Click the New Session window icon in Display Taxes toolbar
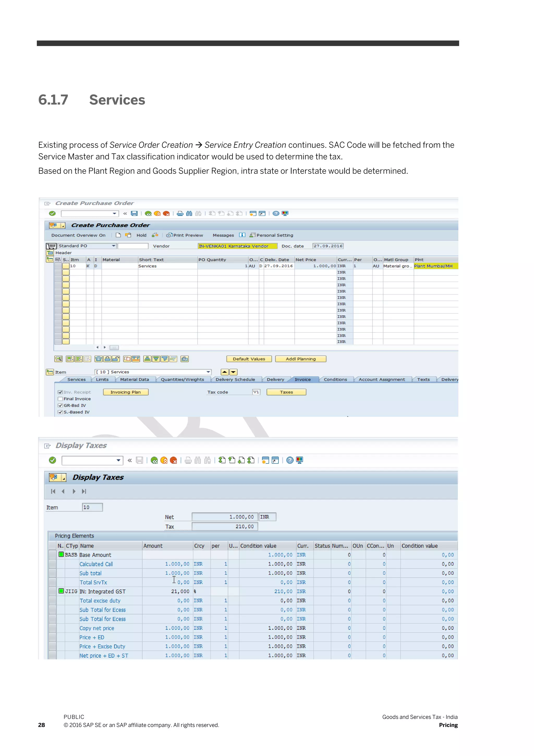 [x=265, y=460]
